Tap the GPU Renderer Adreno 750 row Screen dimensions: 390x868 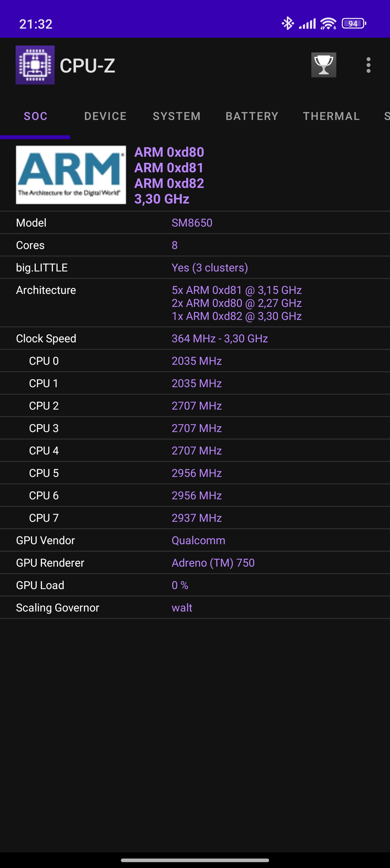point(195,563)
